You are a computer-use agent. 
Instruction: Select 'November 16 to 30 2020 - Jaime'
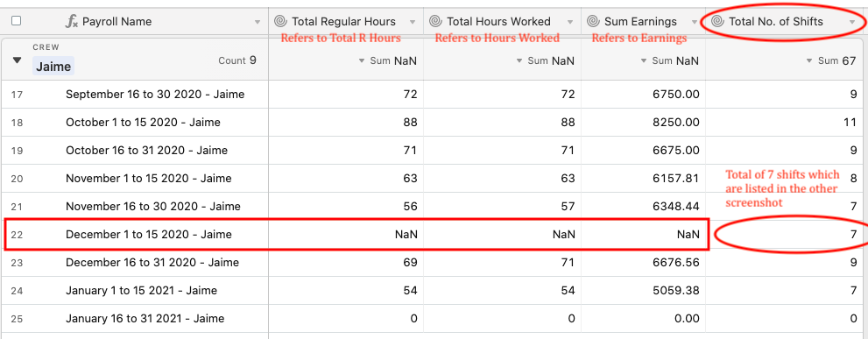pyautogui.click(x=152, y=207)
